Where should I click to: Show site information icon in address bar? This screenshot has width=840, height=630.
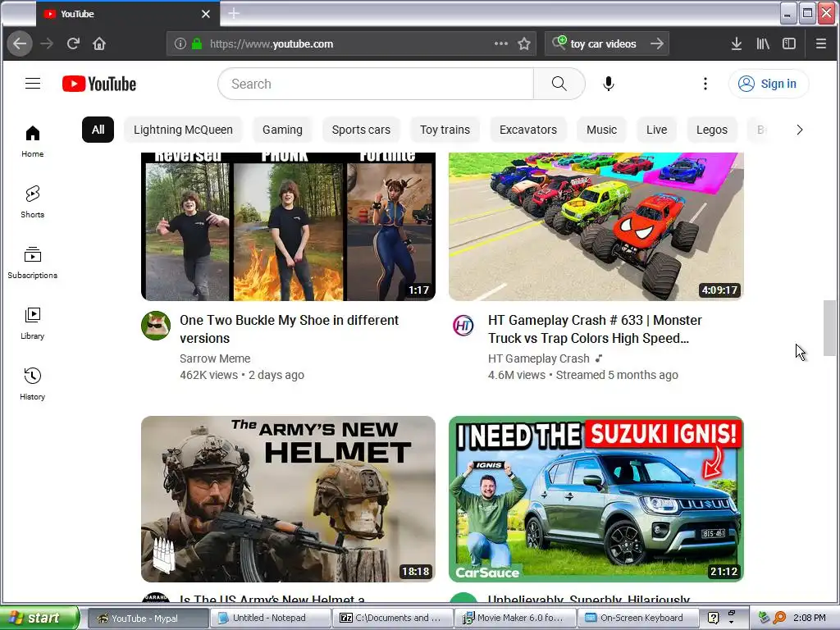(x=180, y=43)
